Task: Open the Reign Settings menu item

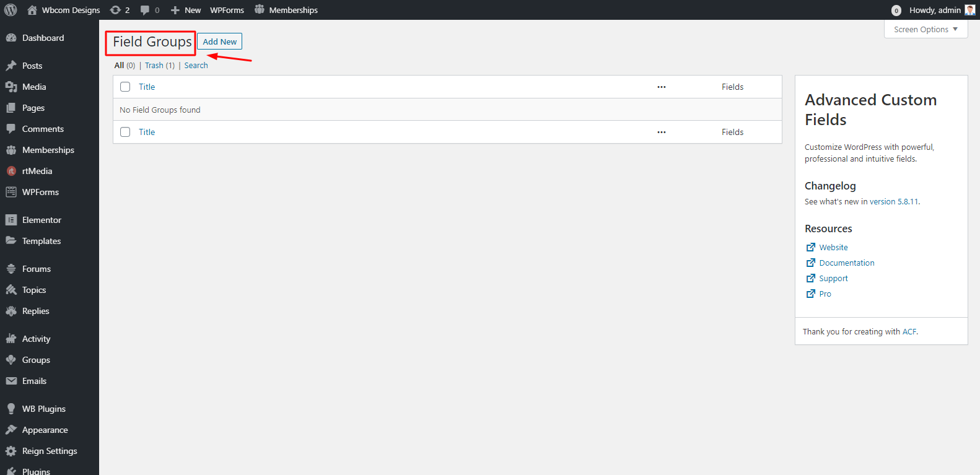Action: pos(50,451)
